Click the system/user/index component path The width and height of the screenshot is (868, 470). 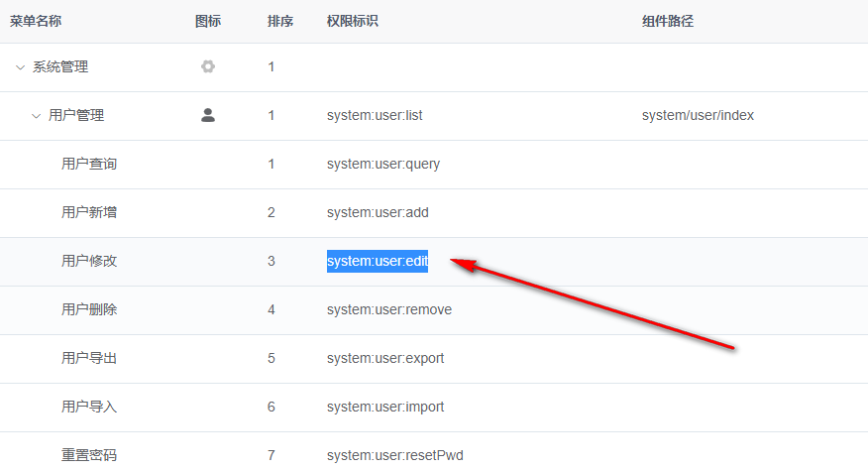point(698,115)
